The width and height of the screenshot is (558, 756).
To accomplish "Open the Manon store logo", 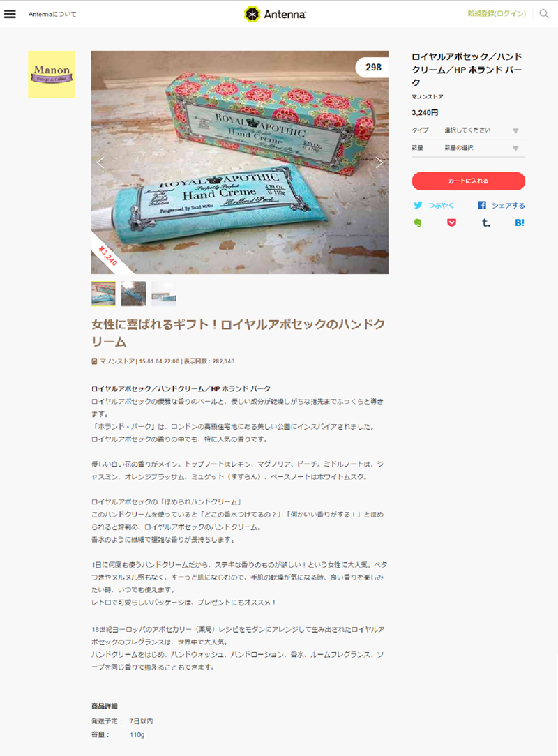I will [52, 74].
